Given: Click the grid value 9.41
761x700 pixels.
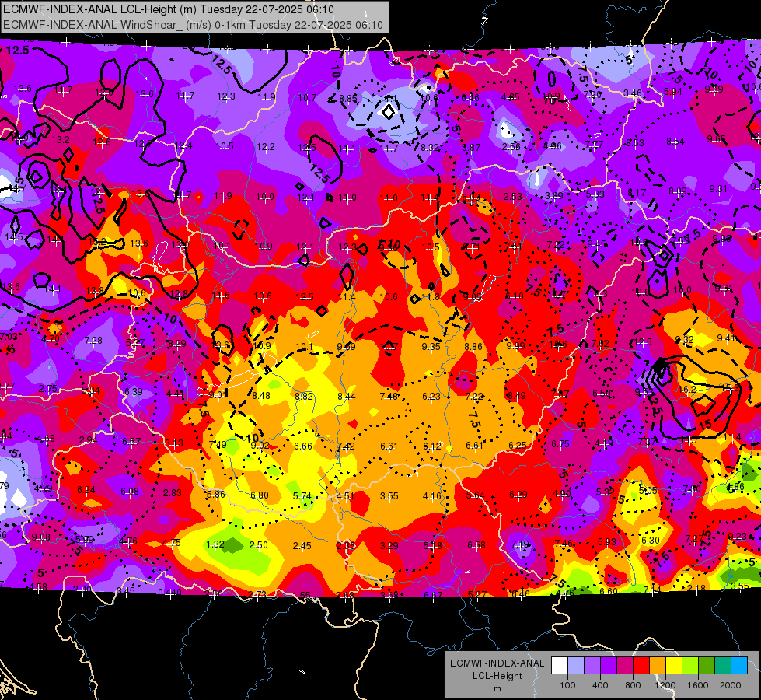Looking at the screenshot, I should (727, 338).
